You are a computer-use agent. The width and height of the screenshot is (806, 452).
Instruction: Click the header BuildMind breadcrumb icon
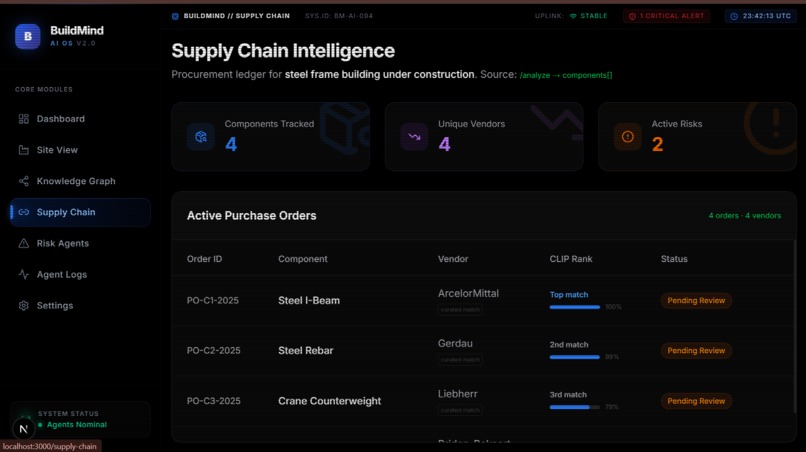(175, 16)
